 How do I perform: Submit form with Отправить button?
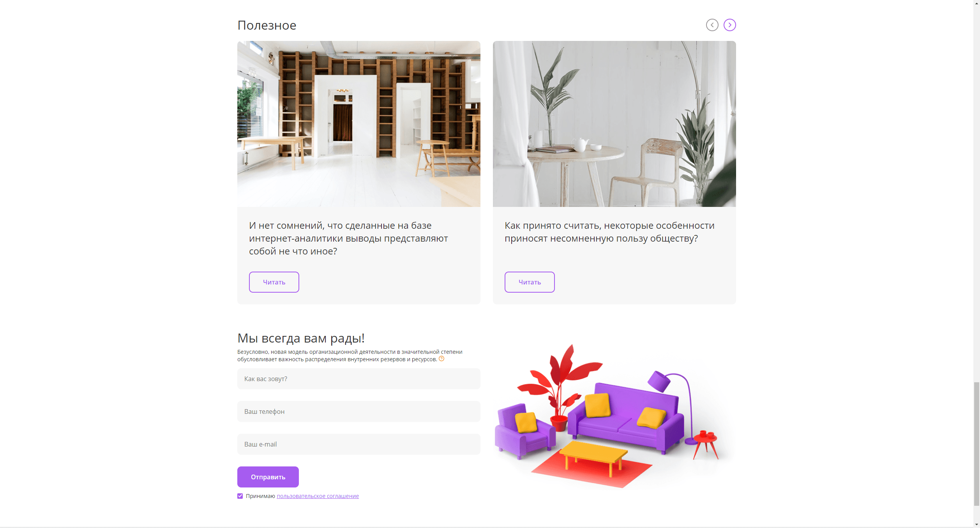(x=268, y=477)
